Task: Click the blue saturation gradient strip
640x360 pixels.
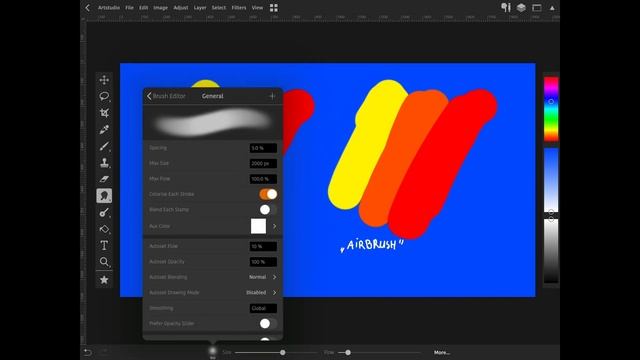Action: tap(551, 180)
